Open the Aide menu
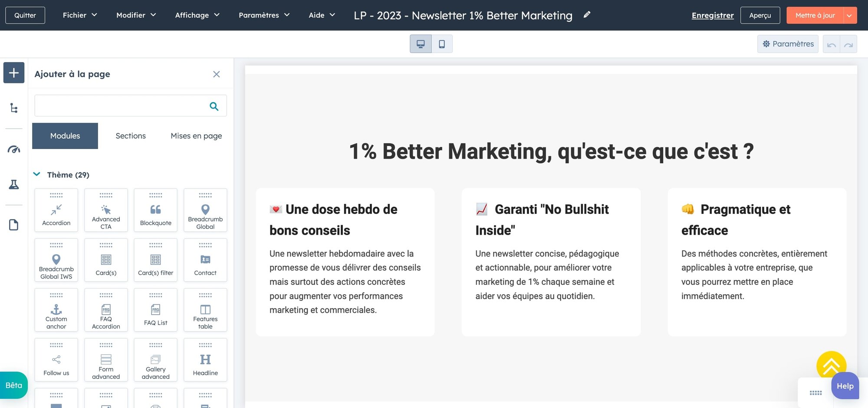868x408 pixels. [322, 15]
